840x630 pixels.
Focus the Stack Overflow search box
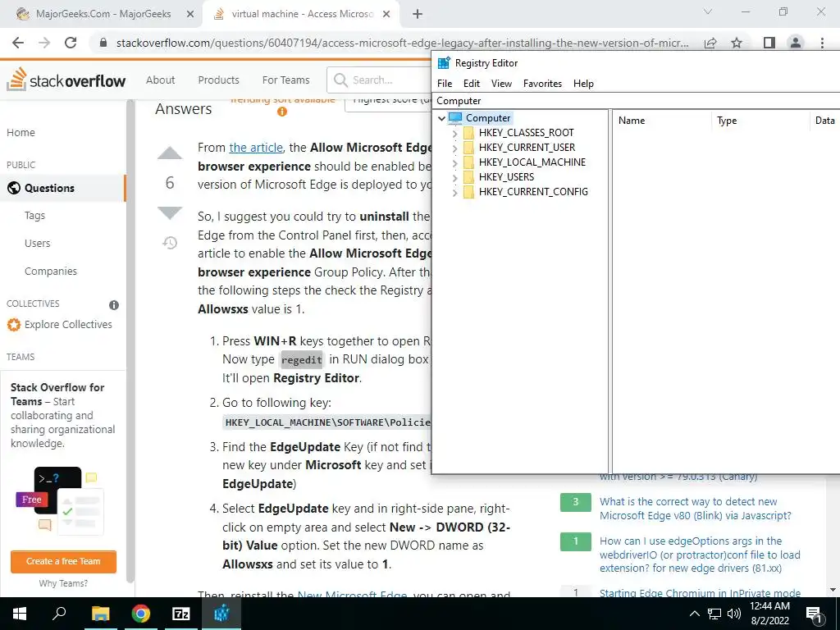click(379, 80)
